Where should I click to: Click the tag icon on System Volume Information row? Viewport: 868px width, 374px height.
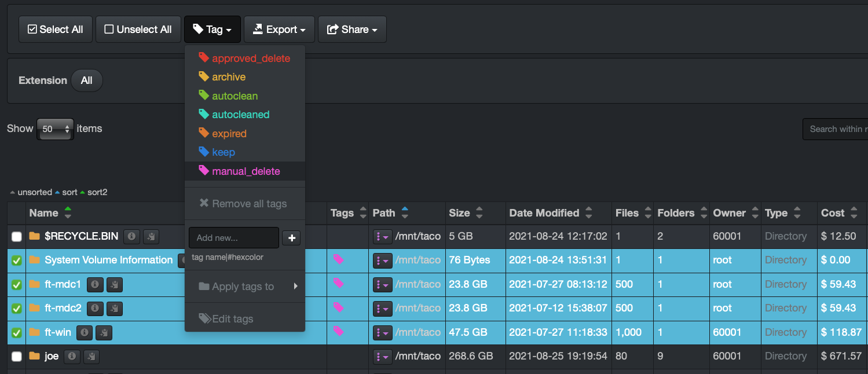[339, 261]
